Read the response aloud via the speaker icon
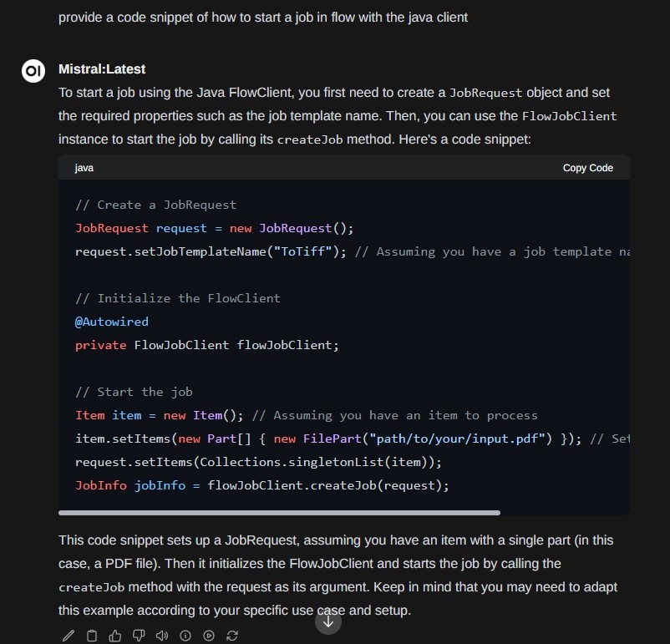 (161, 635)
